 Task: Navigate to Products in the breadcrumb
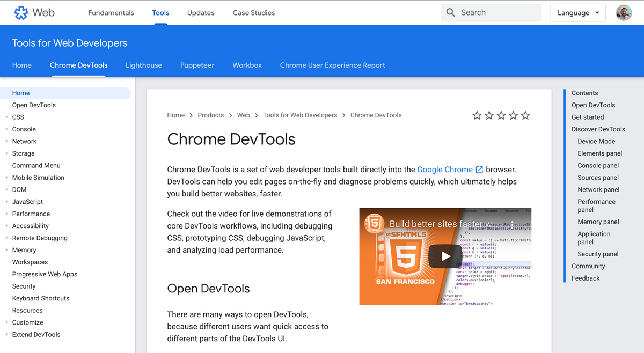210,115
